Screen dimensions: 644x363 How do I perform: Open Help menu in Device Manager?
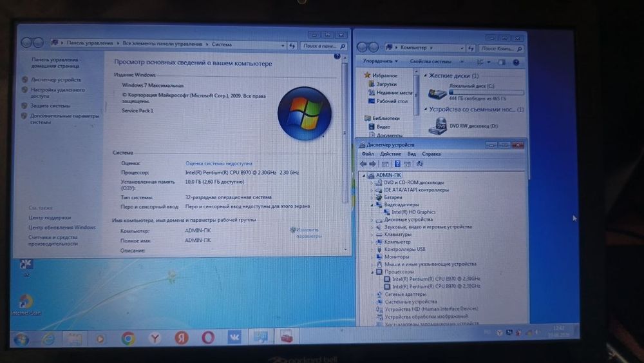[431, 153]
